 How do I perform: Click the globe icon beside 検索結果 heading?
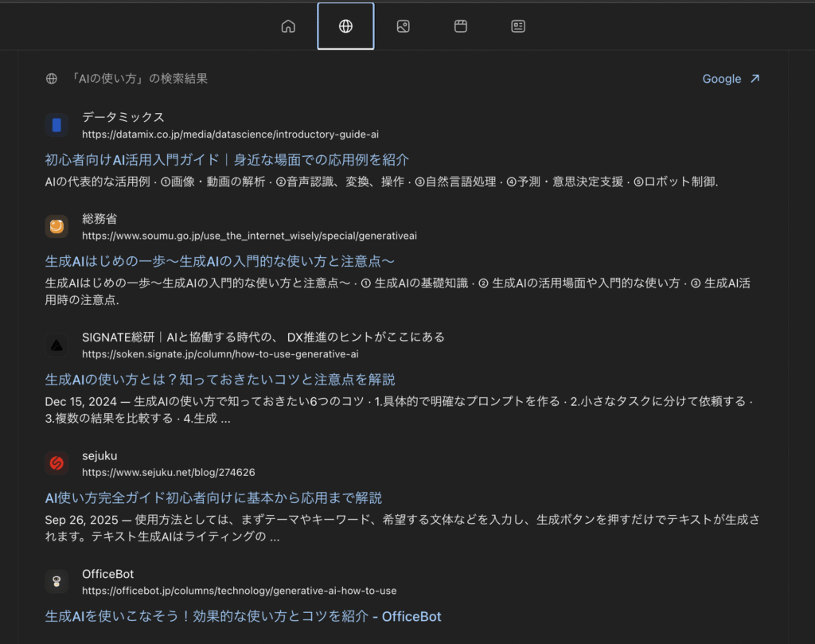(x=52, y=79)
